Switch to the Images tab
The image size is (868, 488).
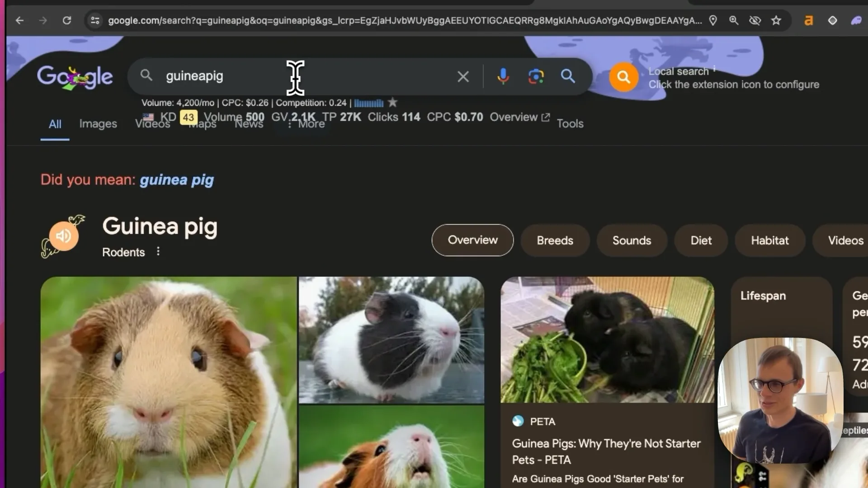click(98, 124)
